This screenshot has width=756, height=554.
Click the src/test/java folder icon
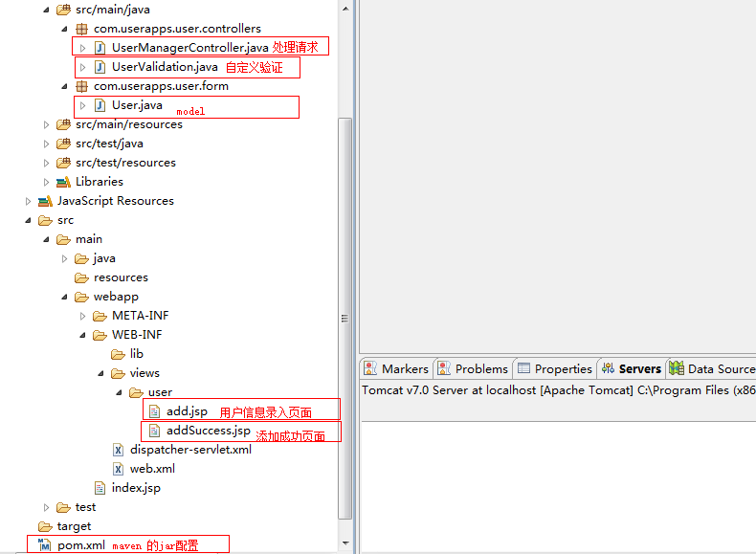point(63,144)
